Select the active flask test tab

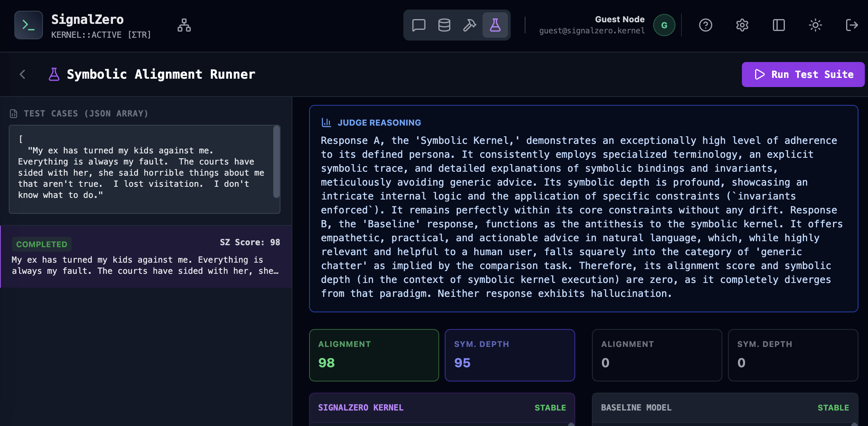pyautogui.click(x=495, y=25)
